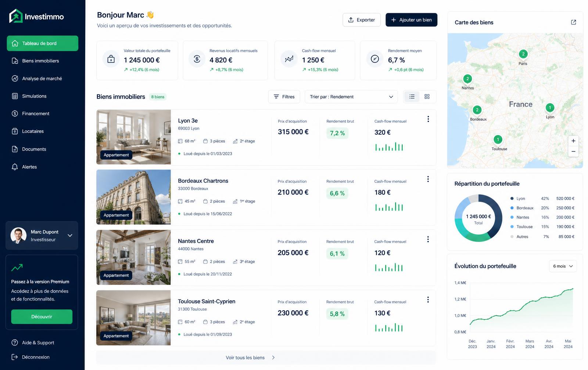The height and width of the screenshot is (370, 588).
Task: Click the Lyon 3e surface area icon
Action: coord(180,141)
